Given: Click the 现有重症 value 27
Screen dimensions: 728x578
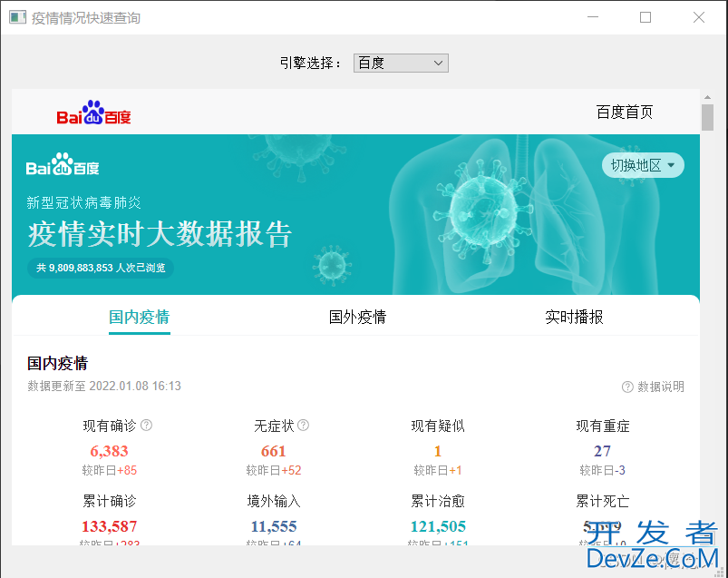Looking at the screenshot, I should (602, 451).
